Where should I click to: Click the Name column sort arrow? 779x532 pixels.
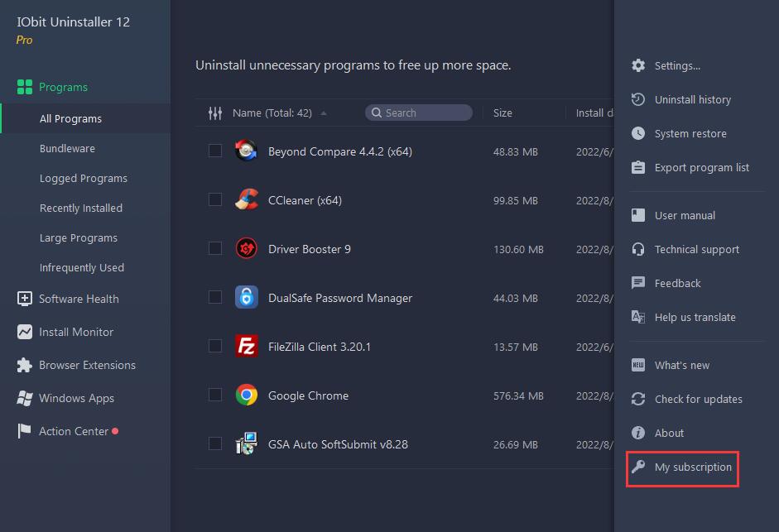324,113
